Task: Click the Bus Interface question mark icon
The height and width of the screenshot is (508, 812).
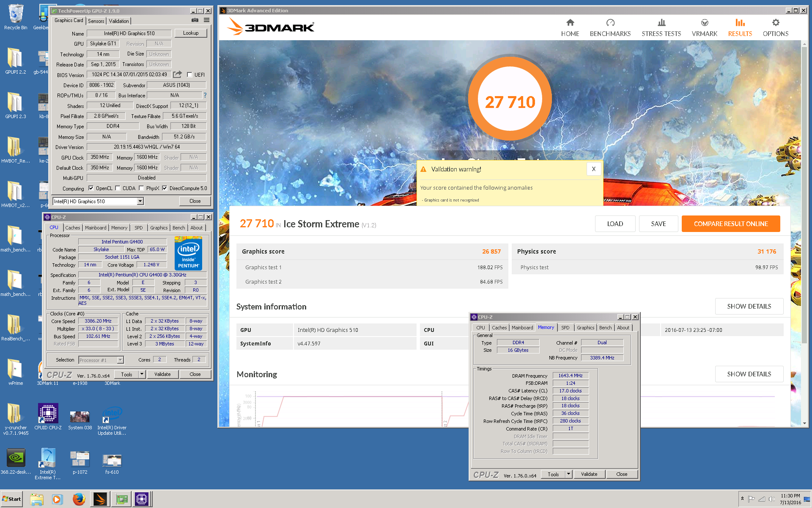Action: point(205,95)
